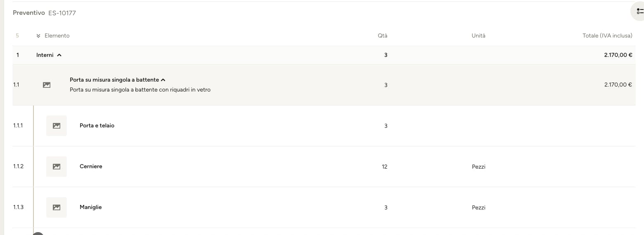The height and width of the screenshot is (235, 644).
Task: Click the Interni total 2.170,00 €
Action: pos(618,55)
